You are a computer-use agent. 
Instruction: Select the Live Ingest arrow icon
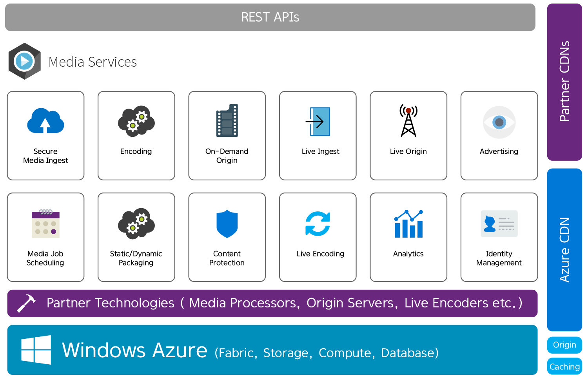tap(318, 122)
